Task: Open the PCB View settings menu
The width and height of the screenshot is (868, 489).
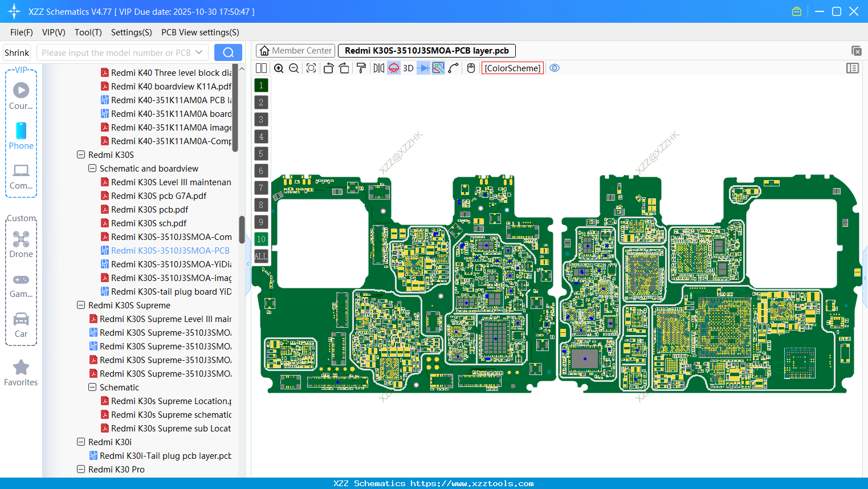Action: [200, 32]
